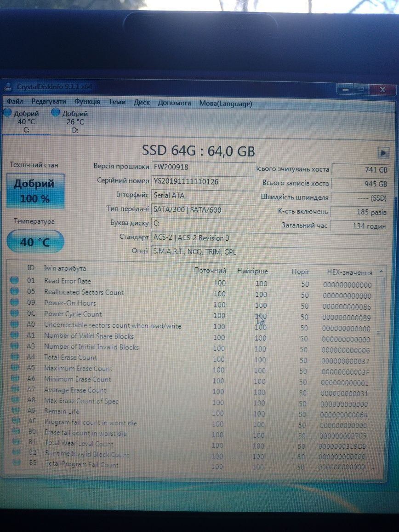Viewport: 399px width, 532px height.
Task: Click the serial number field YS20191111110126
Action: coord(203,181)
